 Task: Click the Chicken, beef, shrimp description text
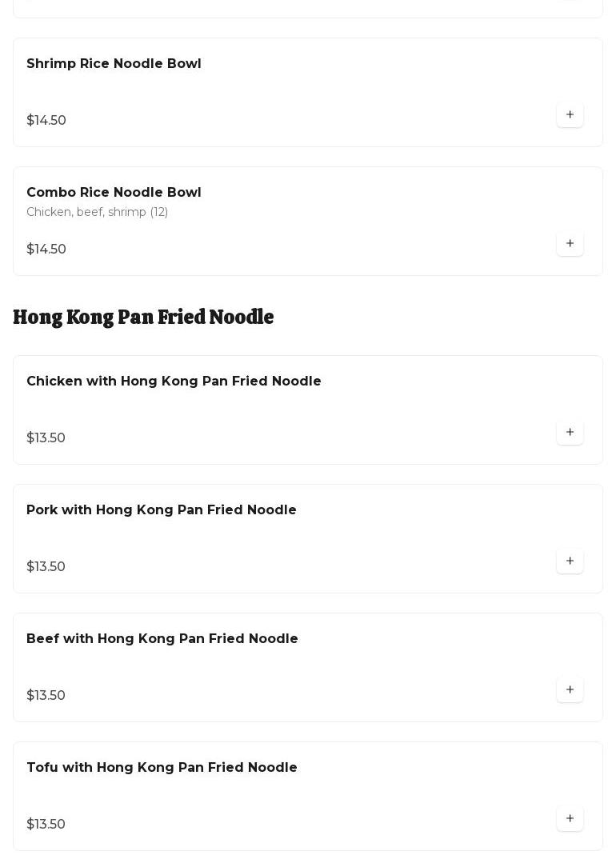tap(97, 212)
